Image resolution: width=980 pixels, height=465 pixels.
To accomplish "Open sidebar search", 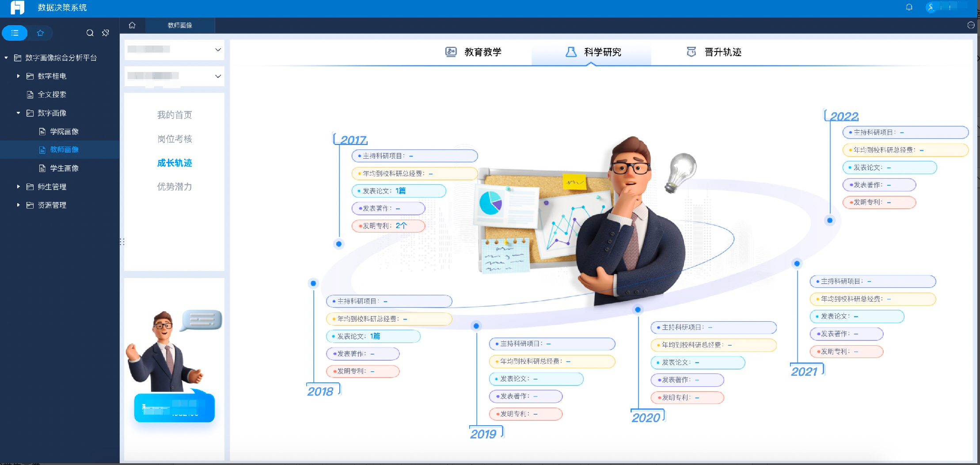I will 90,33.
